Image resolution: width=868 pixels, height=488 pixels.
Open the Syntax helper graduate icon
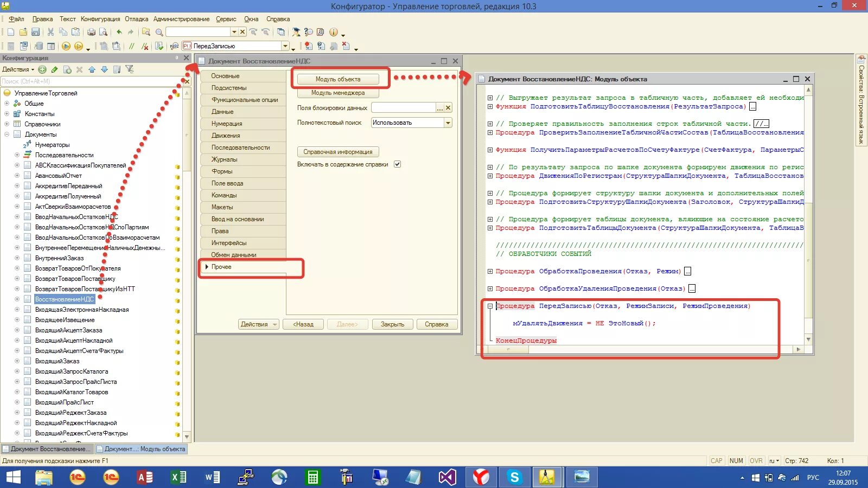tap(296, 32)
